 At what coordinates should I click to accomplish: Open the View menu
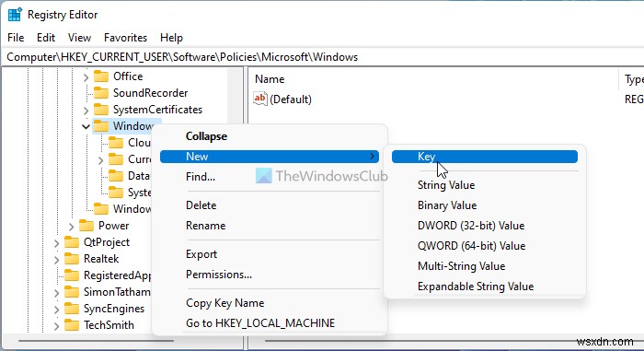click(x=79, y=38)
